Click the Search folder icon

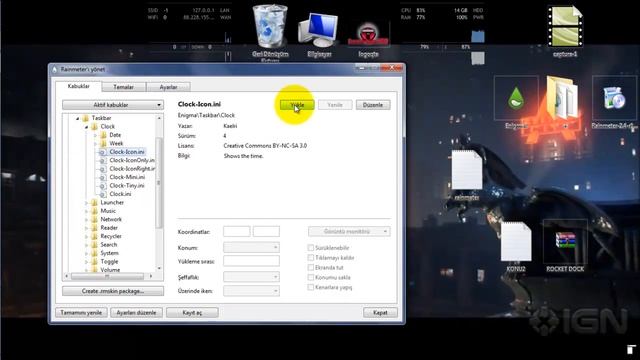[95, 244]
